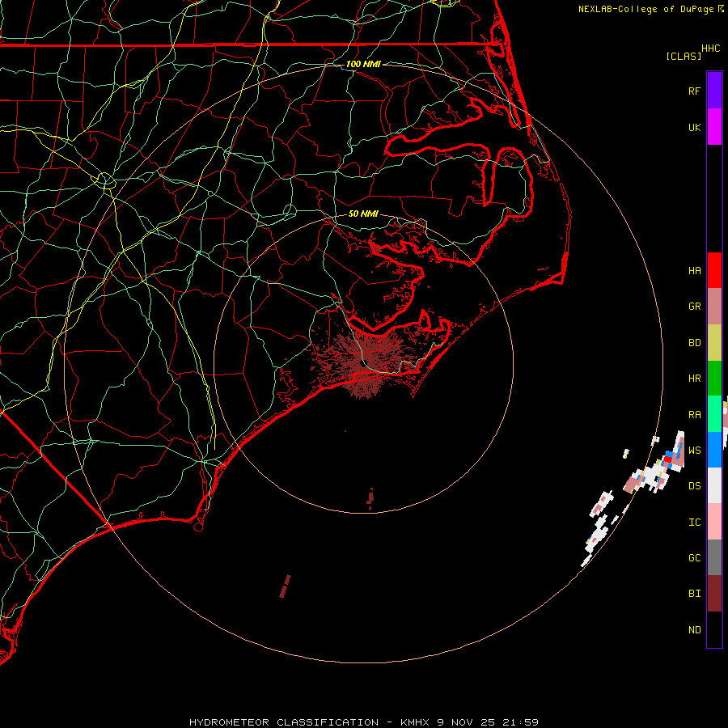The height and width of the screenshot is (728, 728).
Task: Click the BI dark red legend swatch
Action: [714, 594]
